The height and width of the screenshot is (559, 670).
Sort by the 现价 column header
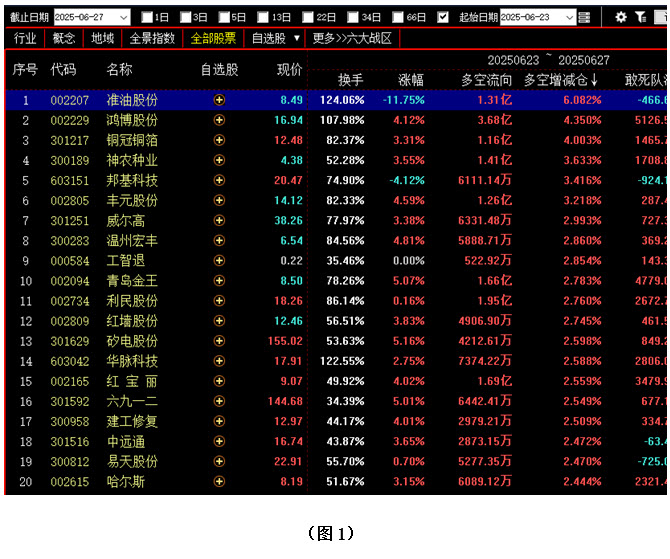click(x=289, y=70)
